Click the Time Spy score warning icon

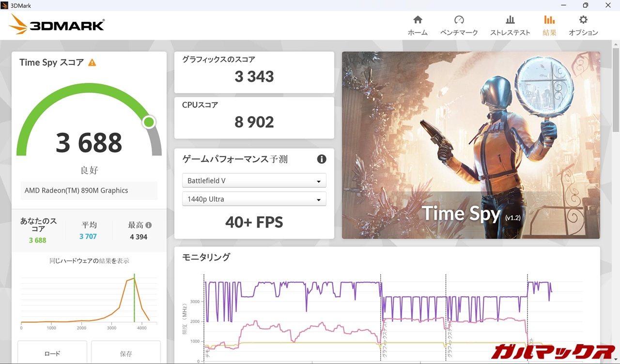(92, 62)
